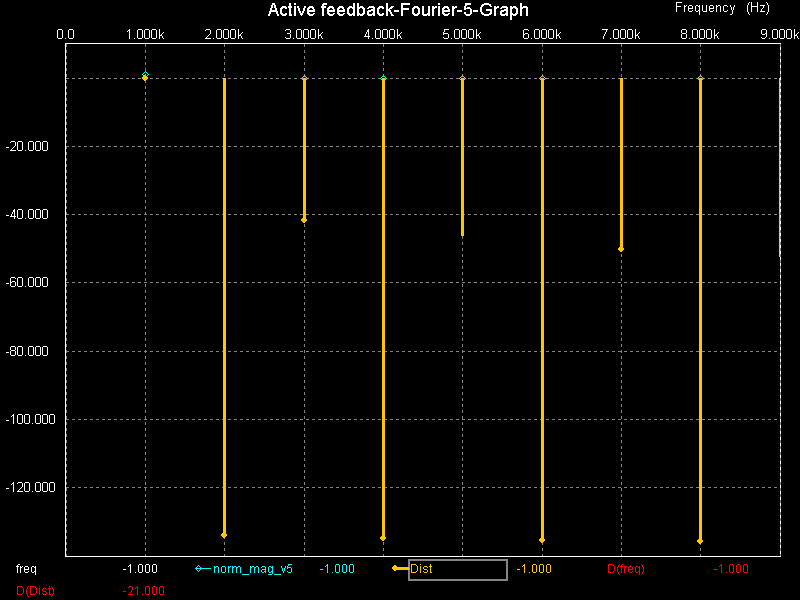The height and width of the screenshot is (600, 800).
Task: Click the -1.000 value beside freq
Action: pyautogui.click(x=140, y=569)
